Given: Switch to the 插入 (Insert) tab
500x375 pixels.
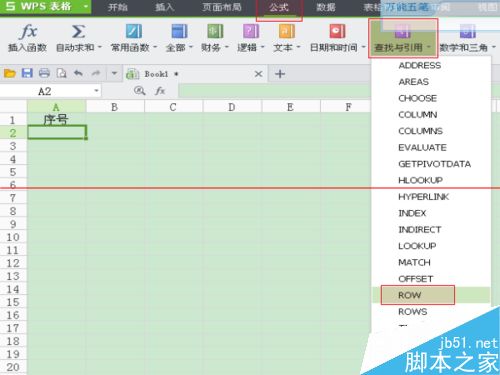Looking at the screenshot, I should [x=164, y=7].
